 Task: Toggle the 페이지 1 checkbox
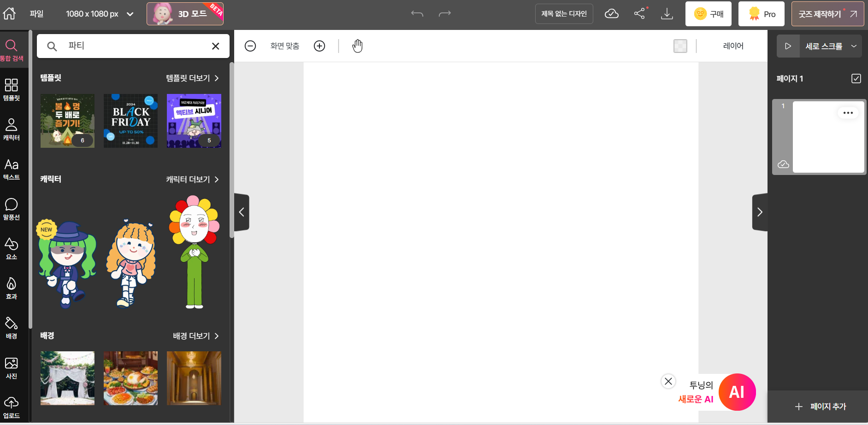(x=856, y=79)
